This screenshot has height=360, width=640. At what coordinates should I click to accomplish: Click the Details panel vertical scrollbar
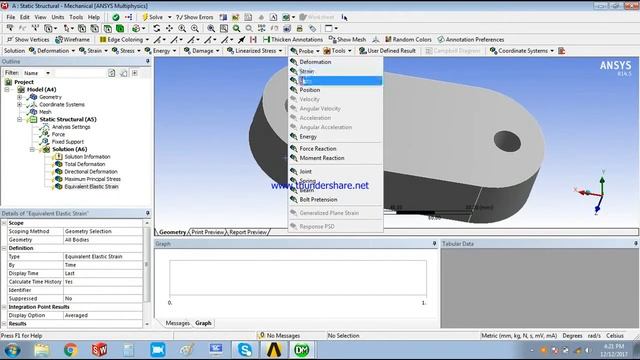[147, 273]
